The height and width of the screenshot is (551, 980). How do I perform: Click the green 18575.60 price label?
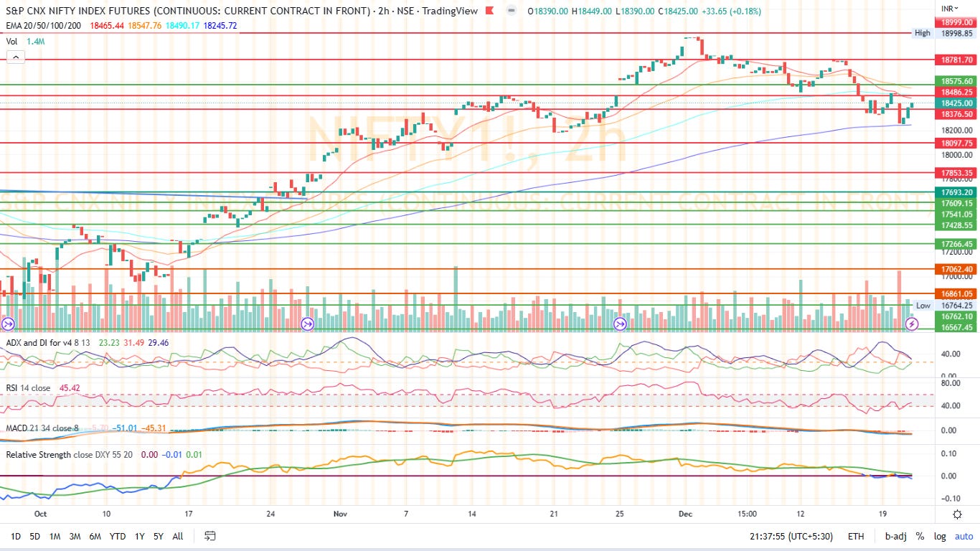(957, 82)
